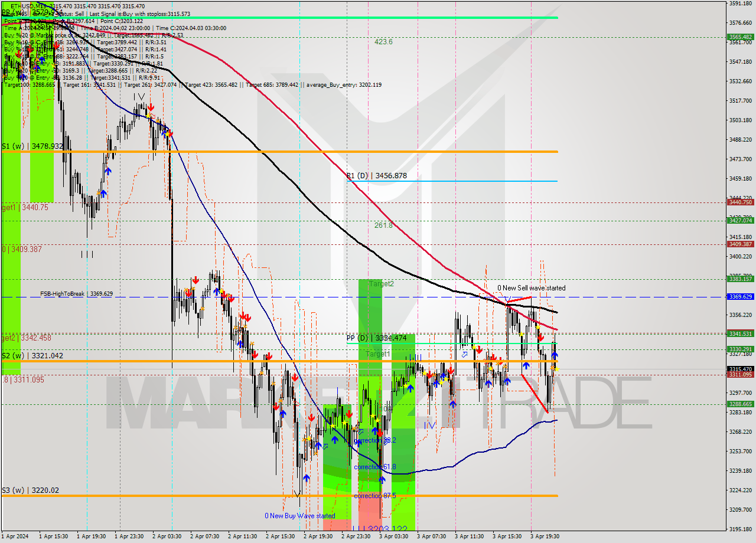The image size is (756, 543).
Task: Select the '1 Apr 23:30' time axis label
Action: pyautogui.click(x=128, y=537)
